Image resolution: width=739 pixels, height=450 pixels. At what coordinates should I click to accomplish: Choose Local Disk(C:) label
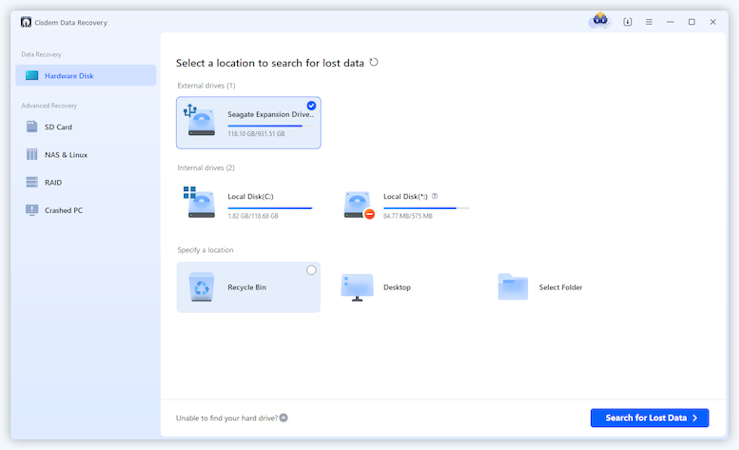250,196
